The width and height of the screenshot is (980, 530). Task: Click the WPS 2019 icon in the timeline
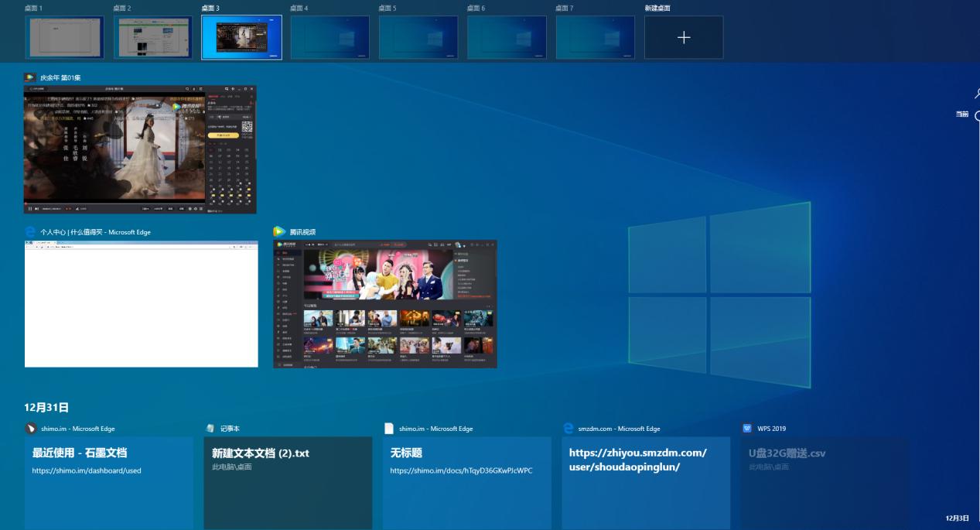point(747,429)
